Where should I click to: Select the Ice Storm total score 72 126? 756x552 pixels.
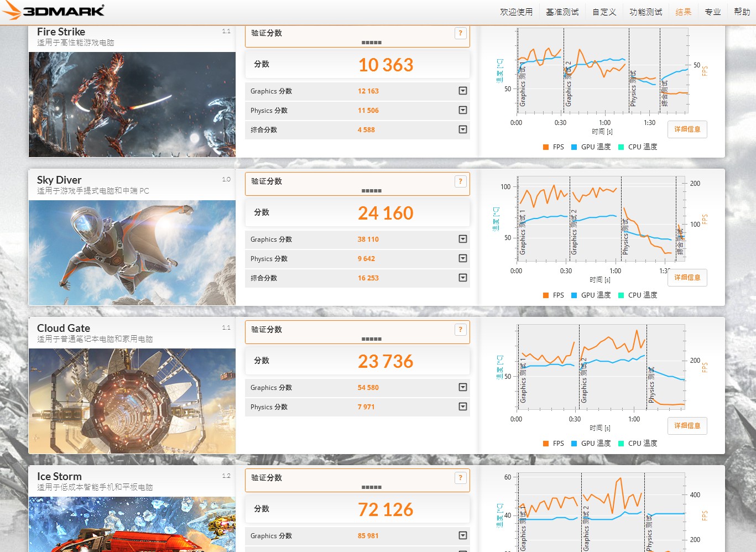385,509
